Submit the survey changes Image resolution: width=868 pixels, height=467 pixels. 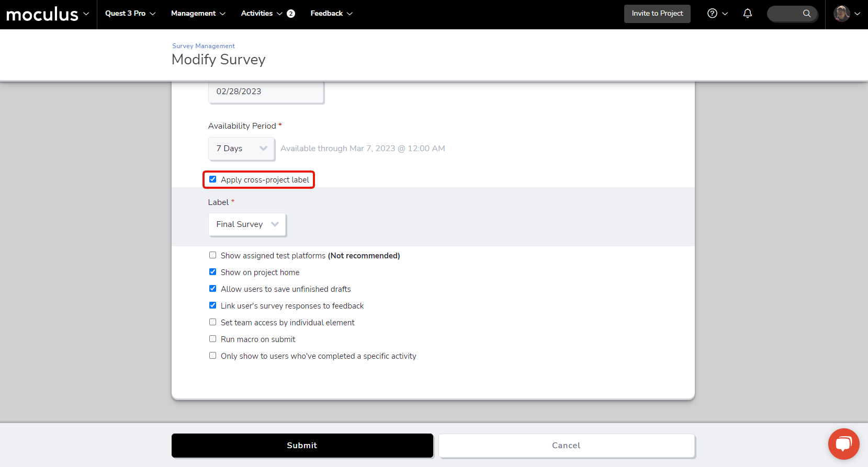pos(302,446)
